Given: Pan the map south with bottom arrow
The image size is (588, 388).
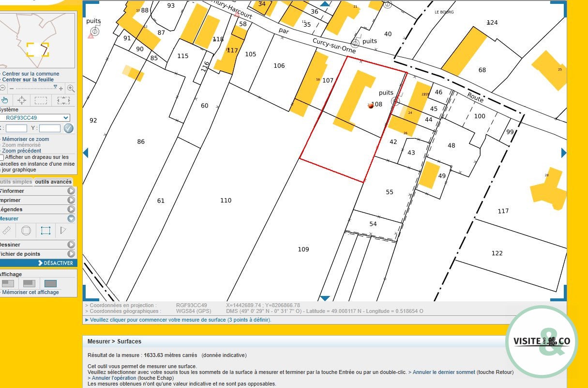Looking at the screenshot, I should pos(325,298).
